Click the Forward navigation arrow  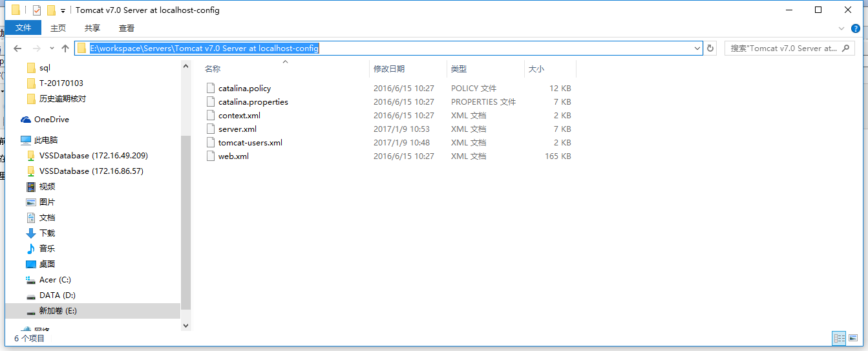(x=36, y=48)
